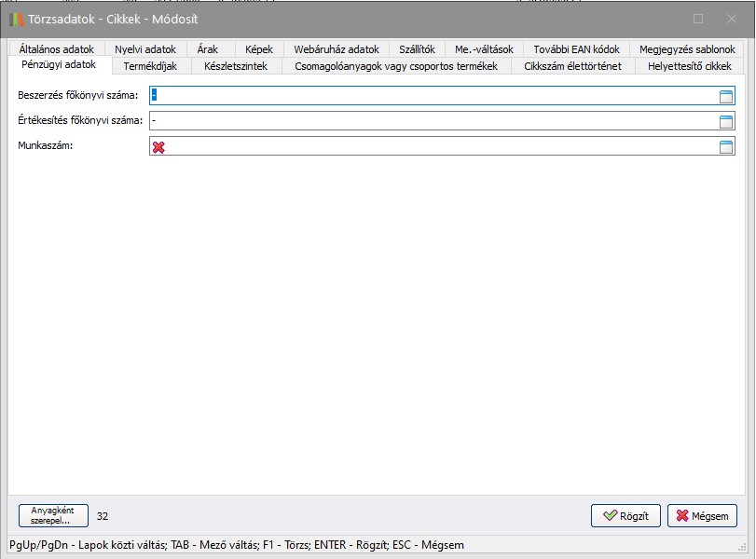
Task: Go to the Képek tab
Action: pyautogui.click(x=258, y=49)
